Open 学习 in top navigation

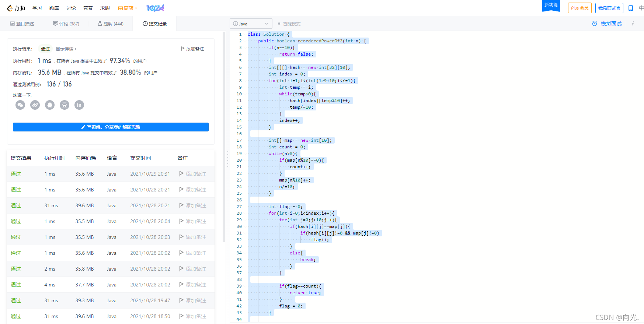click(37, 8)
